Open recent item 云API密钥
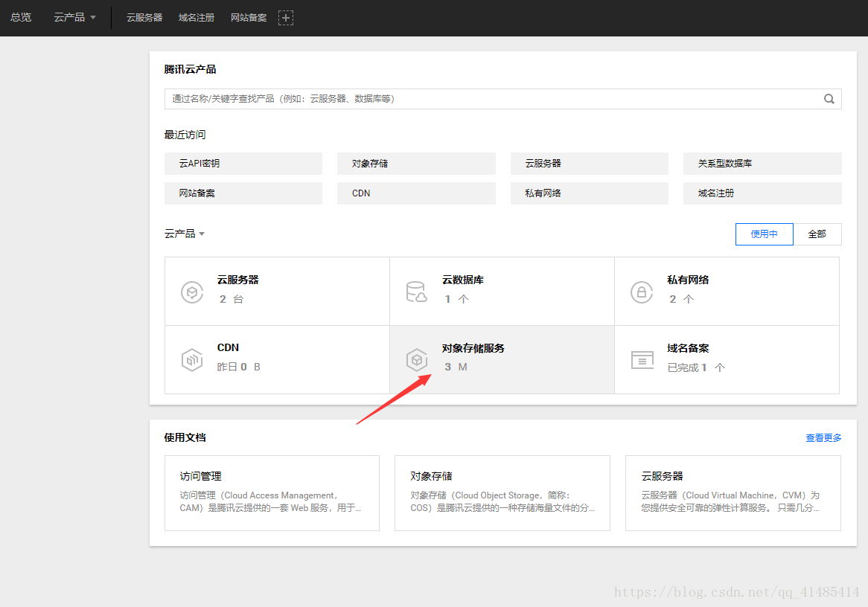868x607 pixels. pyautogui.click(x=243, y=164)
